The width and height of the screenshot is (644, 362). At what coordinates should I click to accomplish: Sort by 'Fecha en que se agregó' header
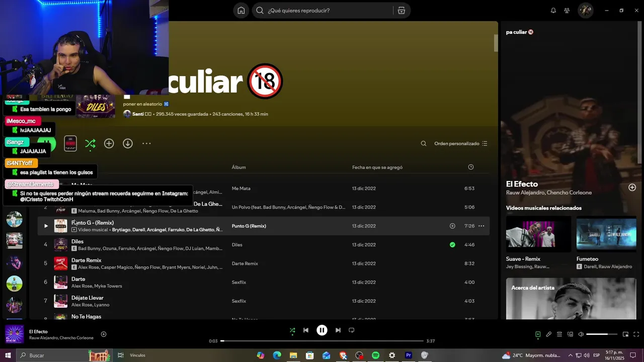(377, 167)
